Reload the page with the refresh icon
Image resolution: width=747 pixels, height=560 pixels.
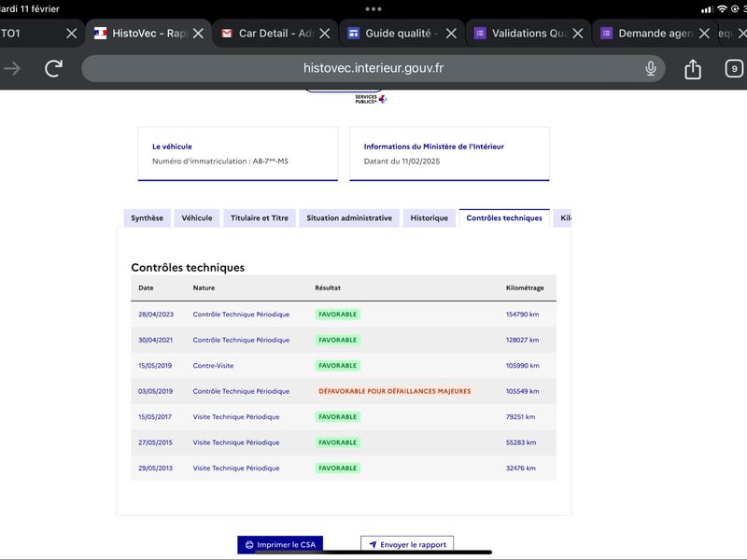click(53, 68)
